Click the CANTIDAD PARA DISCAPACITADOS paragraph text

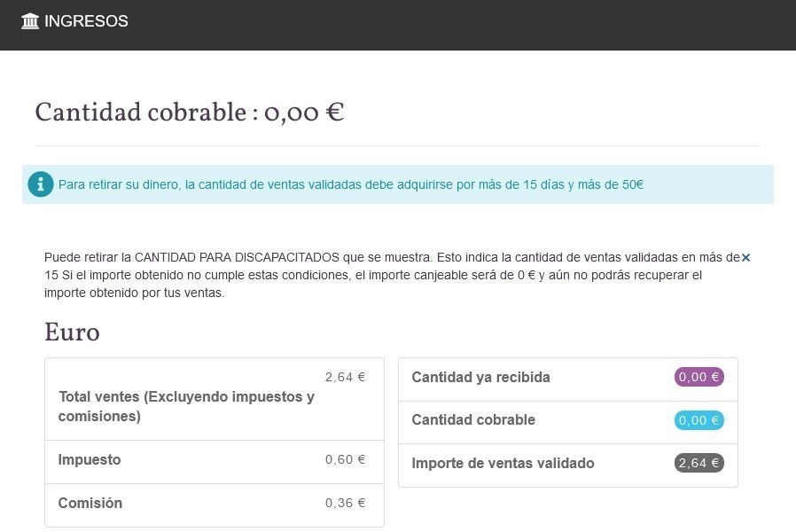pyautogui.click(x=390, y=275)
